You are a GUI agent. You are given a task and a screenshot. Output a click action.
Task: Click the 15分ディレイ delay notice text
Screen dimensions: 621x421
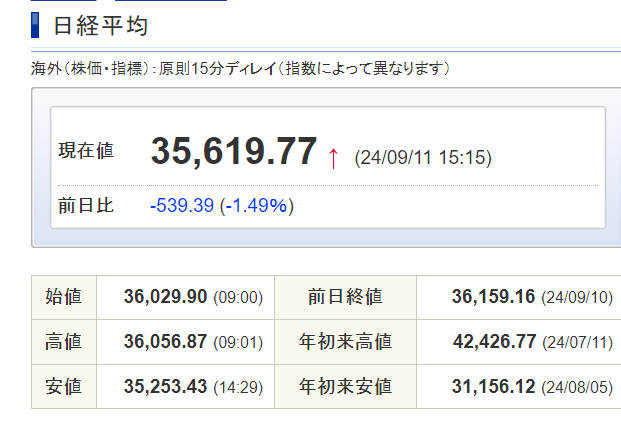241,68
